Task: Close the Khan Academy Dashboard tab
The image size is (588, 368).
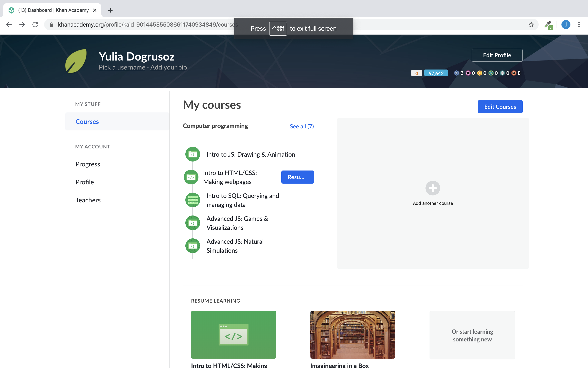Action: [x=95, y=10]
